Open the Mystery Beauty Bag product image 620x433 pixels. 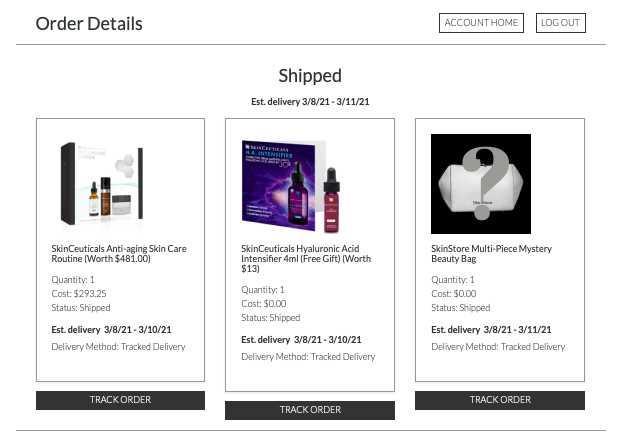click(481, 184)
